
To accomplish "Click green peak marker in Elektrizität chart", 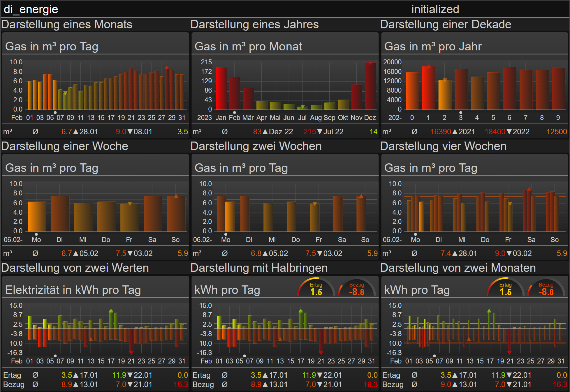I will 111,310.
